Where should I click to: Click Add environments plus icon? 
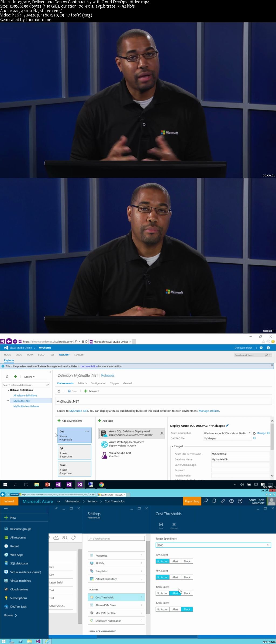tap(59, 421)
